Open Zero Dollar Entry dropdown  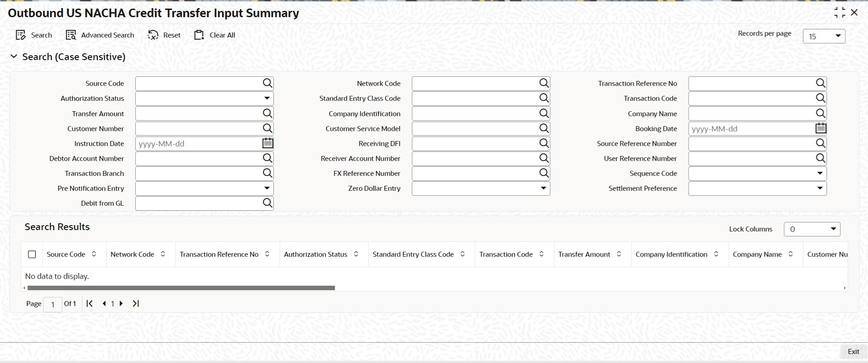tap(544, 188)
